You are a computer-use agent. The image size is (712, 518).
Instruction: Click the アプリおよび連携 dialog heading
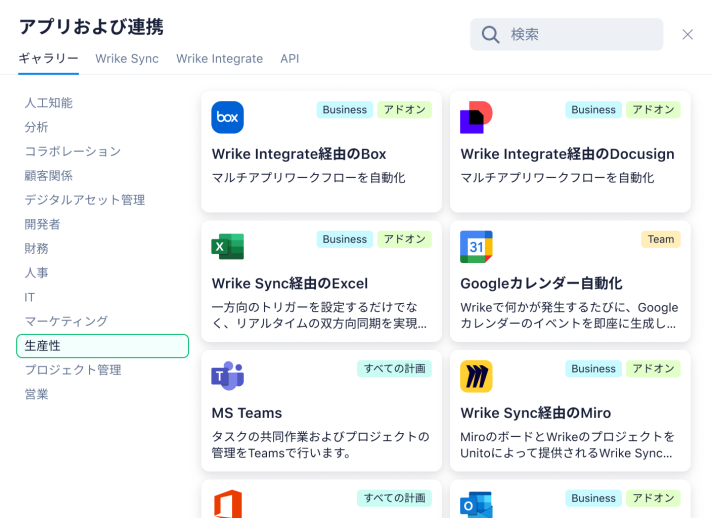click(x=91, y=27)
